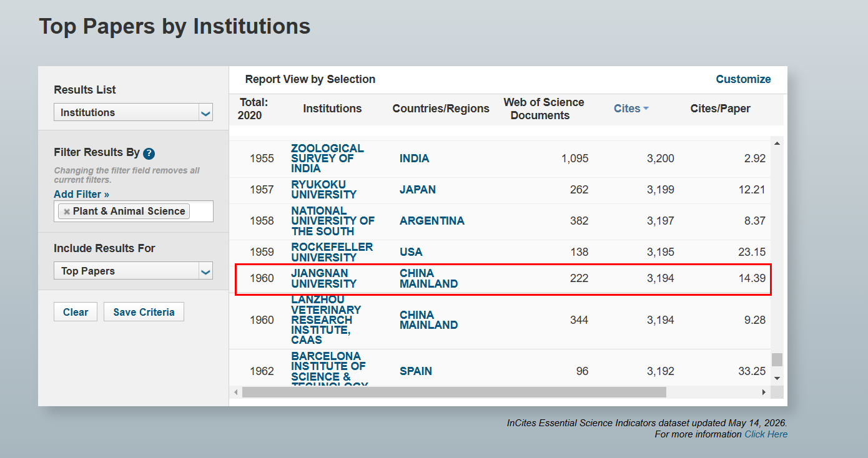Click the 33.25 cites per paper value
The image size is (868, 458).
click(752, 371)
